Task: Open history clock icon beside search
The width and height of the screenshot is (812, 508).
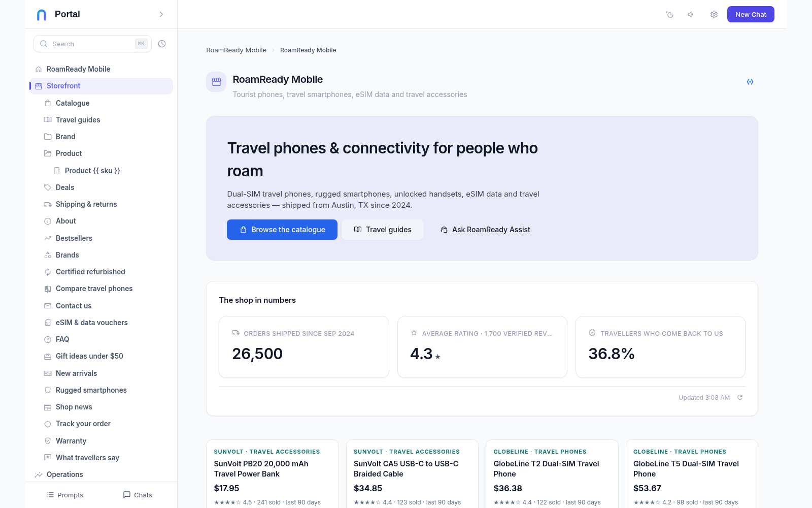Action: [x=162, y=44]
